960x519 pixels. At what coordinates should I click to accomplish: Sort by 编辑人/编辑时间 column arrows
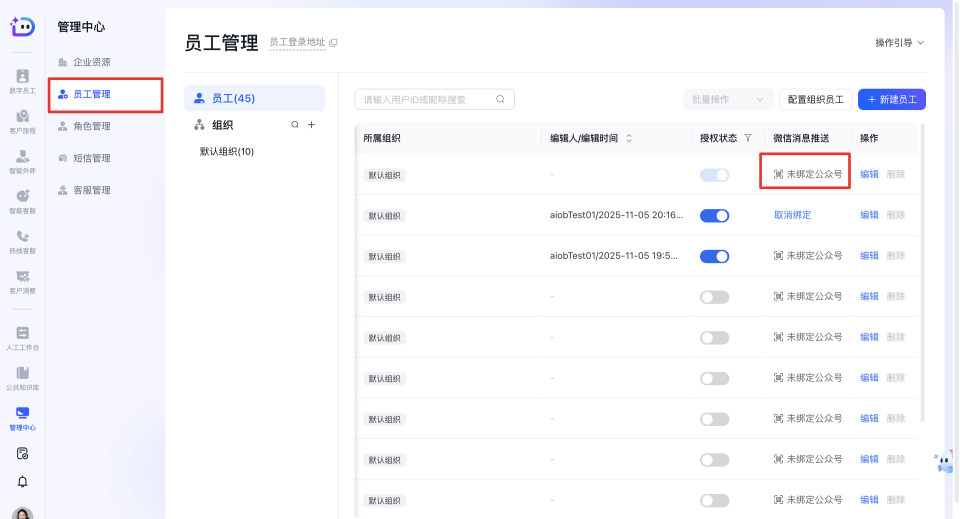tap(629, 138)
